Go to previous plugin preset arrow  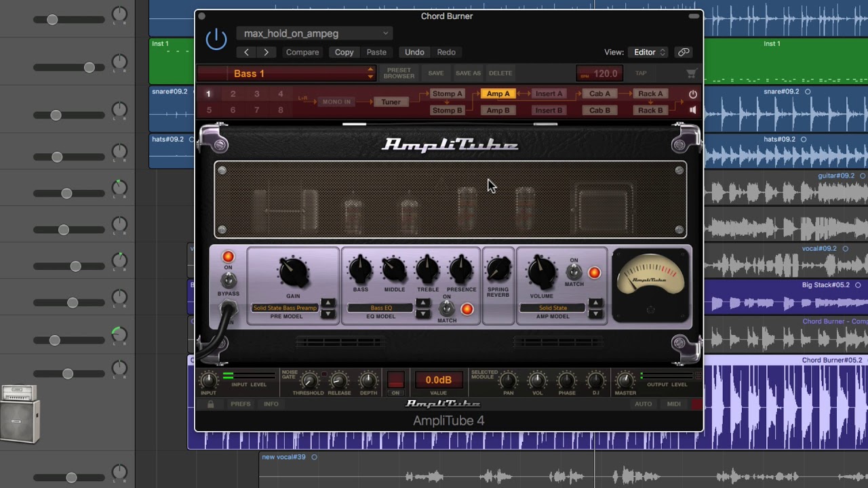[x=246, y=52]
